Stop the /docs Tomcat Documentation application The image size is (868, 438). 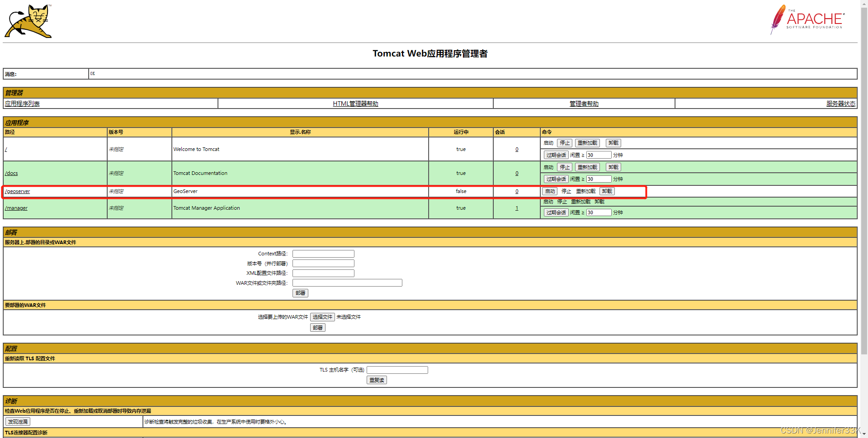(565, 167)
